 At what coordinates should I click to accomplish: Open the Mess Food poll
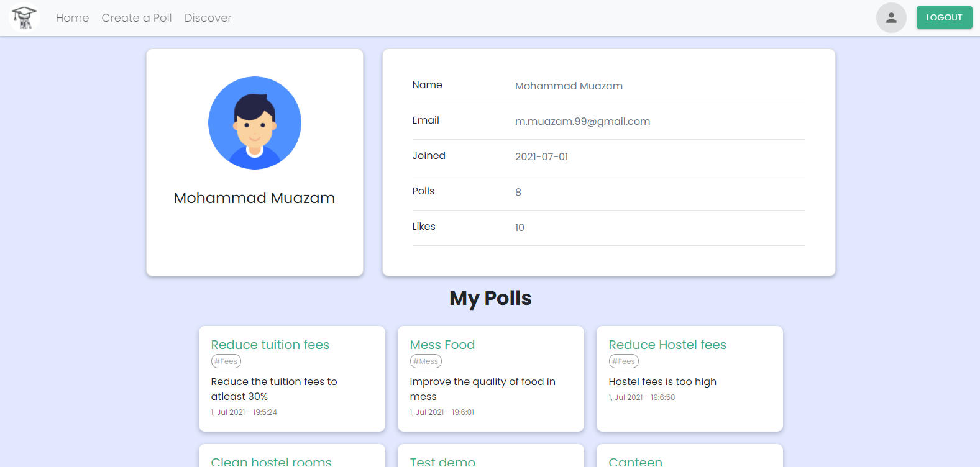click(x=442, y=345)
